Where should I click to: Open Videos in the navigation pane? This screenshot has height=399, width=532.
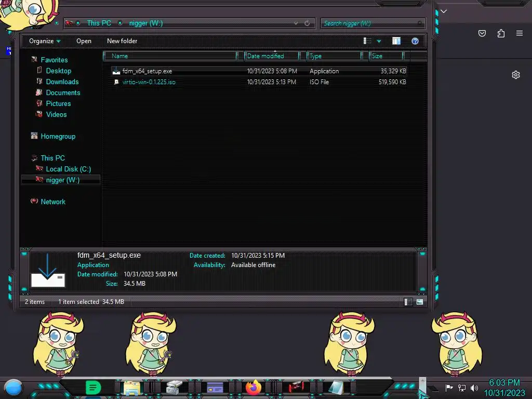[56, 114]
